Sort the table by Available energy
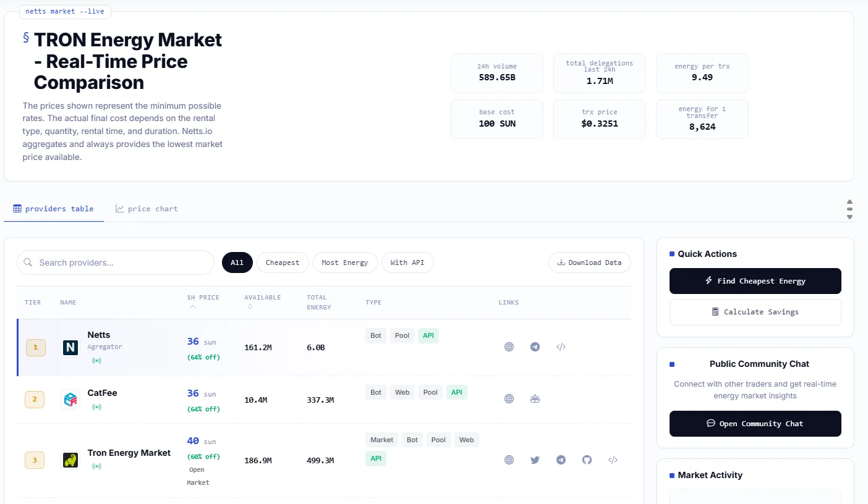This screenshot has height=504, width=868. [x=262, y=301]
